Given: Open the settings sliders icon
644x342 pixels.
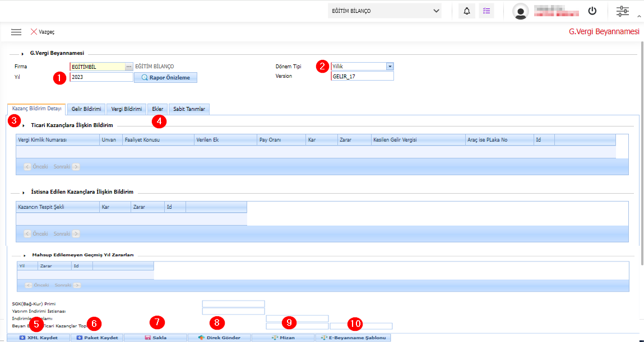Looking at the screenshot, I should click(623, 11).
